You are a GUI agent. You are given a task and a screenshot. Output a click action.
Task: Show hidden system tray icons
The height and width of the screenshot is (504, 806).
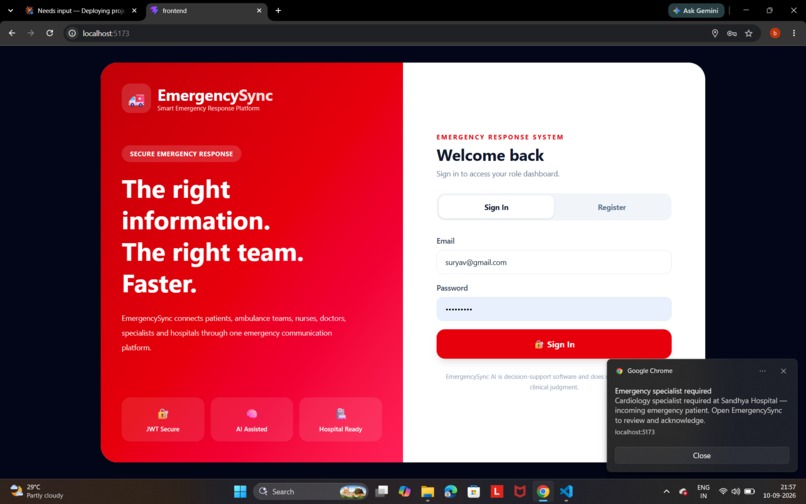coord(667,492)
